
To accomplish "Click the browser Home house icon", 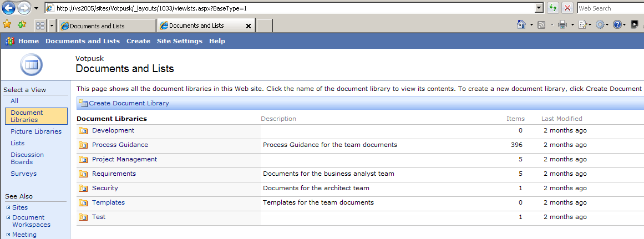I will 521,25.
